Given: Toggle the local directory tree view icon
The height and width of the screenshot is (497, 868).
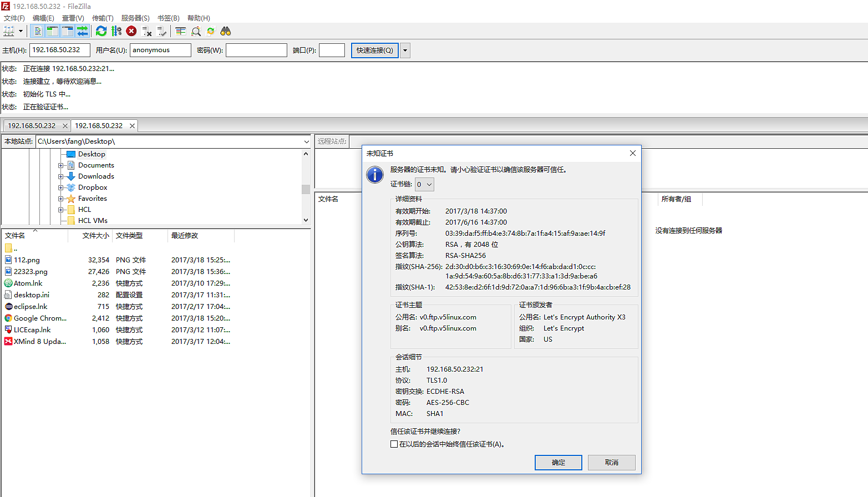Looking at the screenshot, I should [x=53, y=32].
